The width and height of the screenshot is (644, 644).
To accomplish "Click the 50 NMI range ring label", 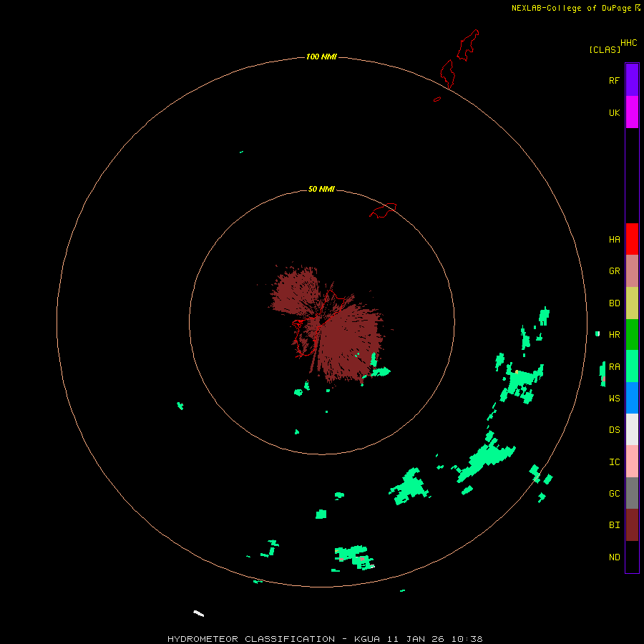I will tap(321, 189).
